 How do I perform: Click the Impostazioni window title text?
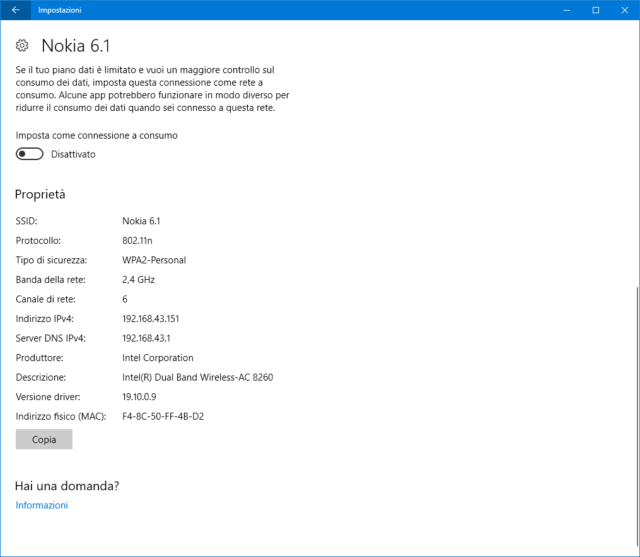60,10
